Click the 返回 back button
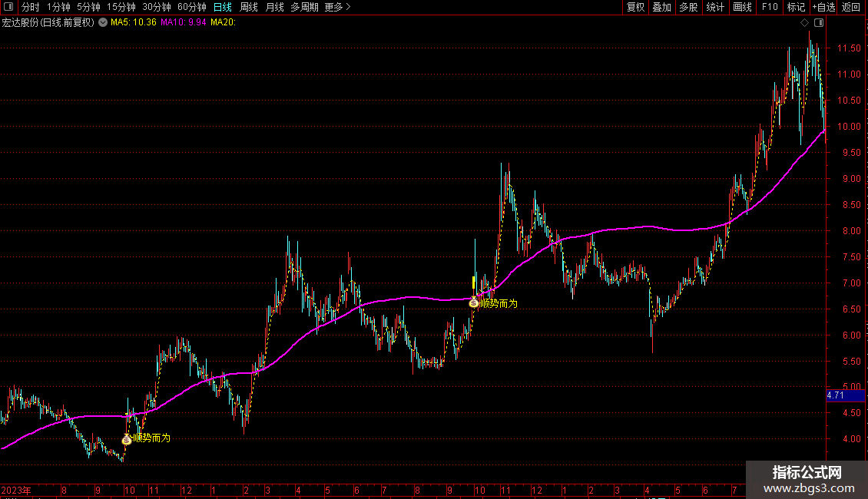Image resolution: width=868 pixels, height=499 pixels. click(851, 7)
